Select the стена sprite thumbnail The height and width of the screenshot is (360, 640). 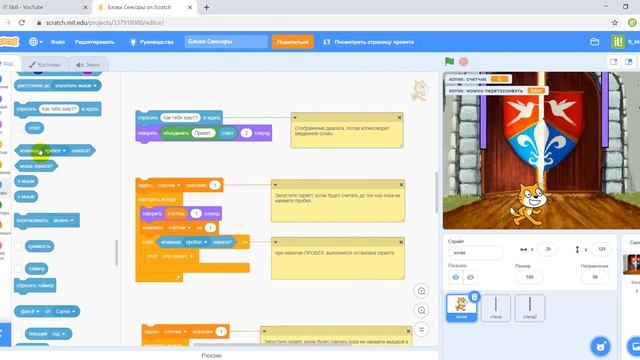coord(496,308)
